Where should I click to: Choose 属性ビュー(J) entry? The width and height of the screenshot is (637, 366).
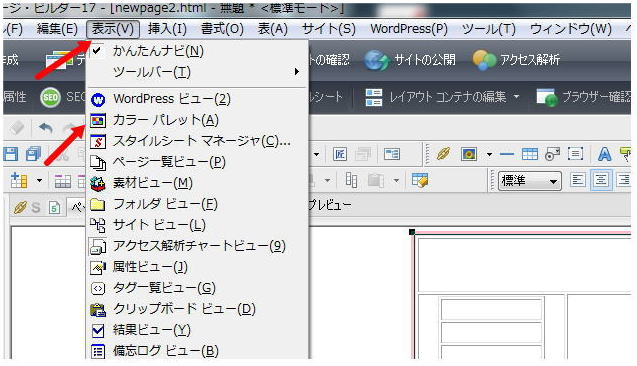pos(197,267)
